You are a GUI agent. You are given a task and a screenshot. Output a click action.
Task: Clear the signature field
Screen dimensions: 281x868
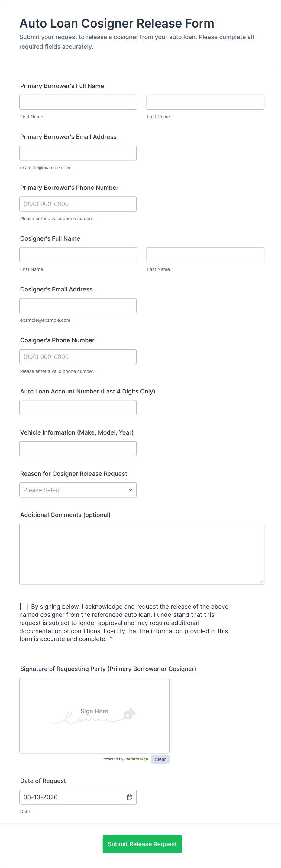160,759
